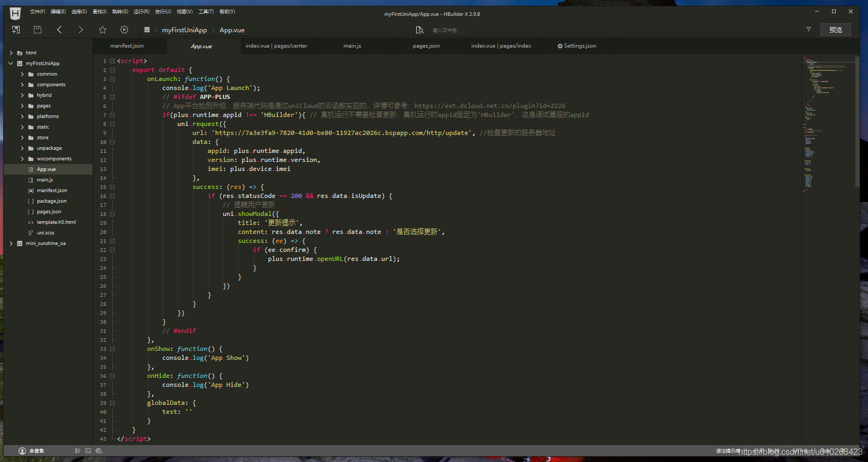
Task: Click myFirstUniApp in the breadcrumb
Action: coord(185,30)
